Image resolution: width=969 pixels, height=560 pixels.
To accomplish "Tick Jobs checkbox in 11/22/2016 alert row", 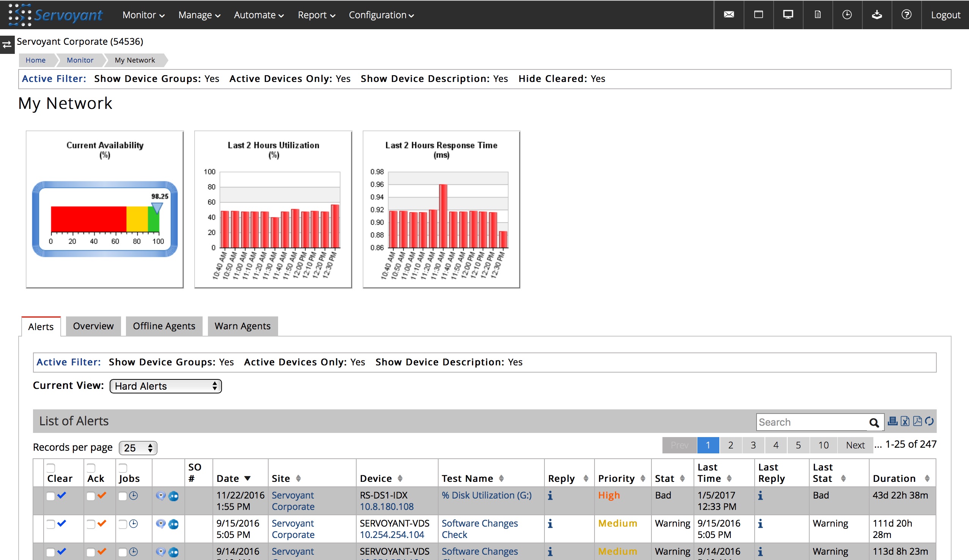I will click(122, 496).
